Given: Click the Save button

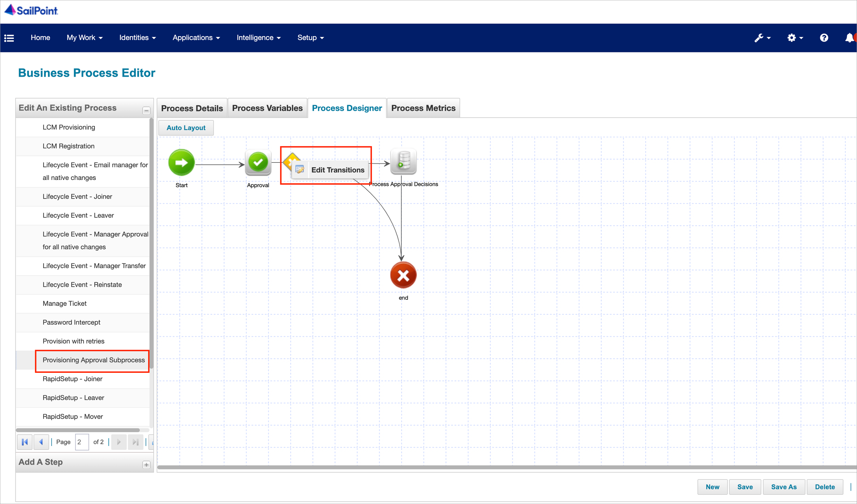Looking at the screenshot, I should (x=745, y=487).
